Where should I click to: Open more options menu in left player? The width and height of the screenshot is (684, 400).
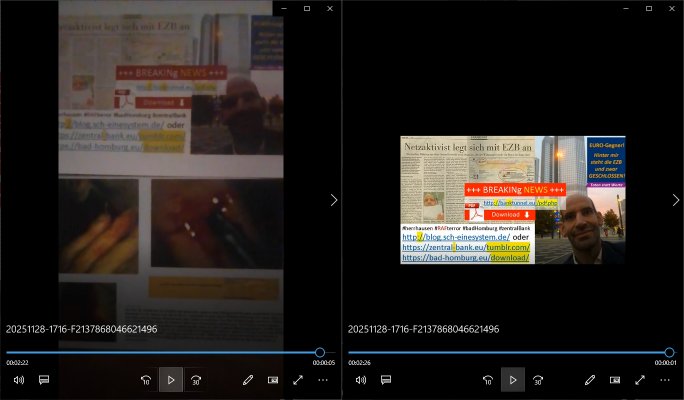[x=323, y=380]
